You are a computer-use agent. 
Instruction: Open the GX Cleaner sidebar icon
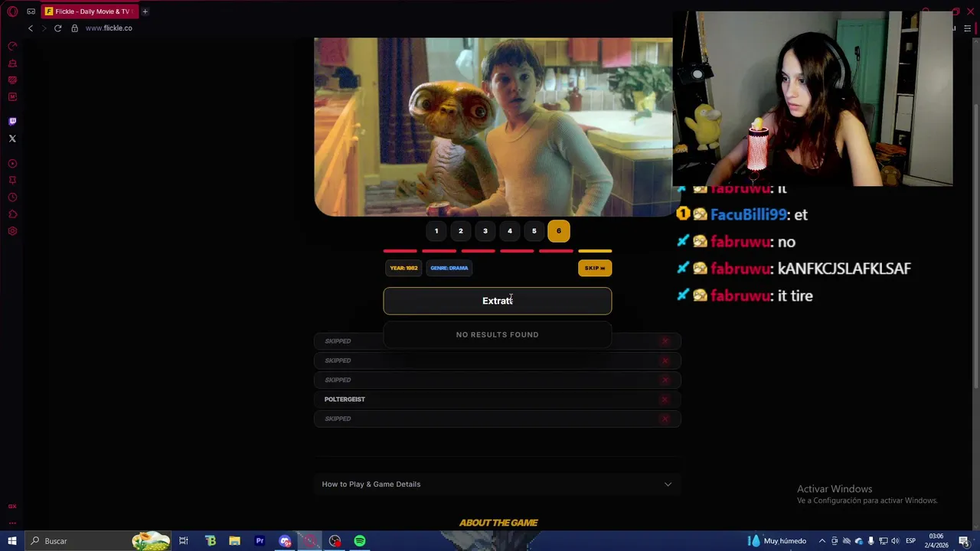point(12,64)
